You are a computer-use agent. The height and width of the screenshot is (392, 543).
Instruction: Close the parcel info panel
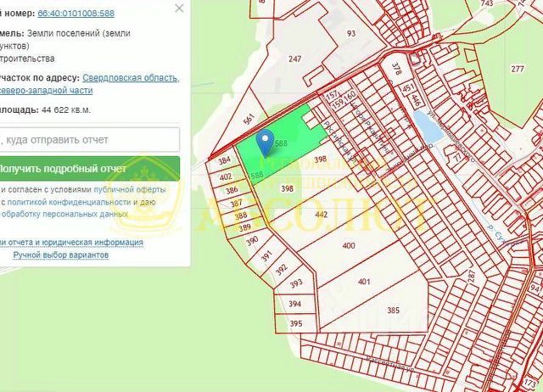[x=179, y=8]
